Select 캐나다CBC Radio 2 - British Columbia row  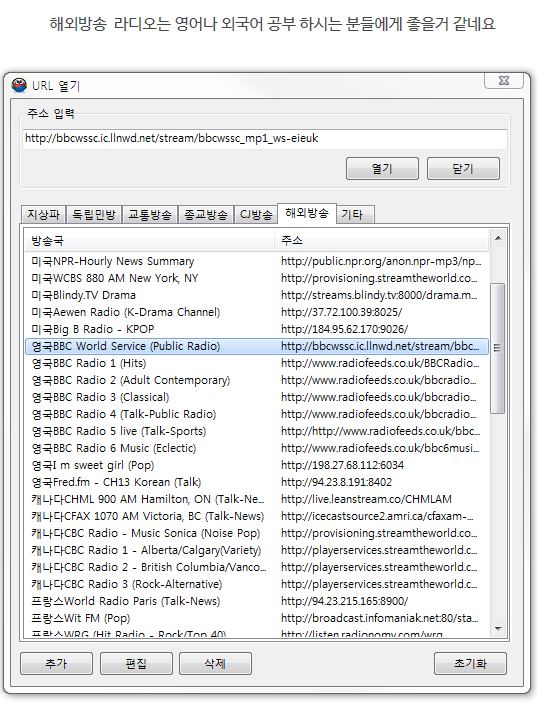(x=257, y=568)
